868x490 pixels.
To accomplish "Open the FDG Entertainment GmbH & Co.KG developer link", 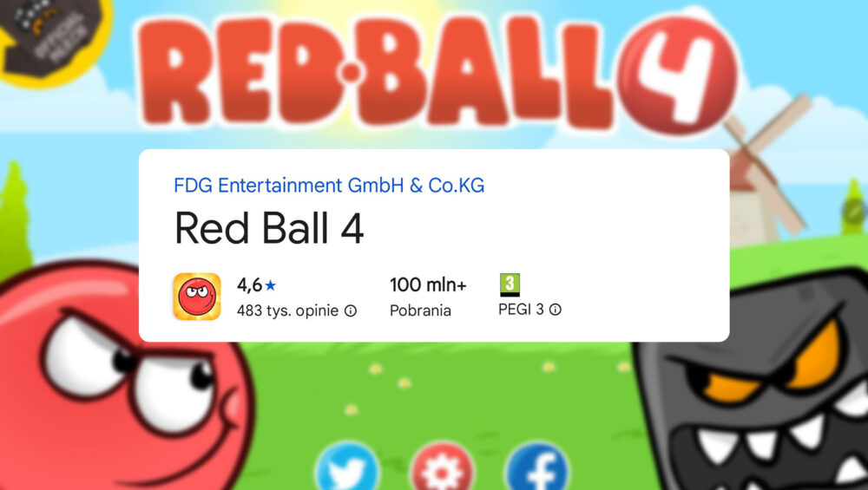I will coord(329,186).
